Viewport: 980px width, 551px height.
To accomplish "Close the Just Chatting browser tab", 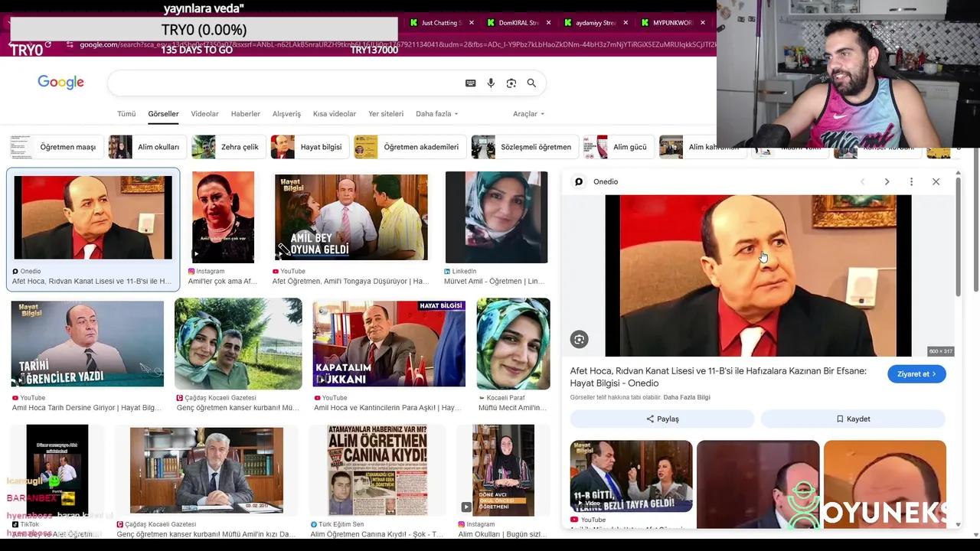I will [x=471, y=23].
